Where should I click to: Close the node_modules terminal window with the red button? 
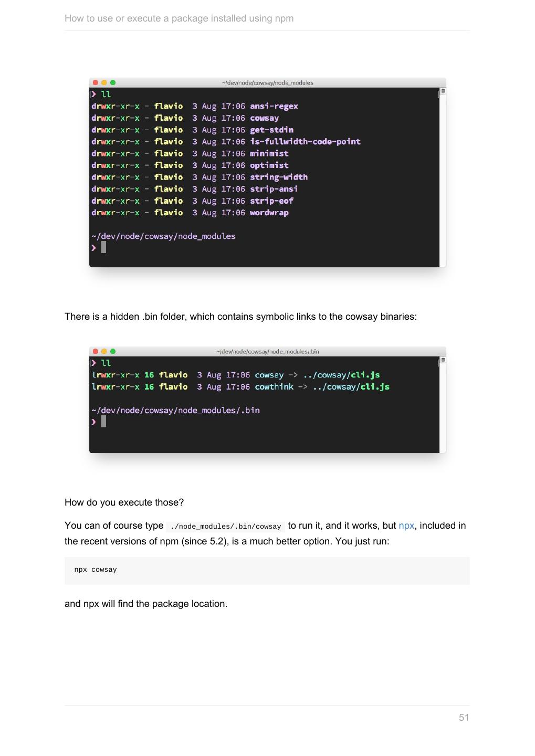click(95, 82)
